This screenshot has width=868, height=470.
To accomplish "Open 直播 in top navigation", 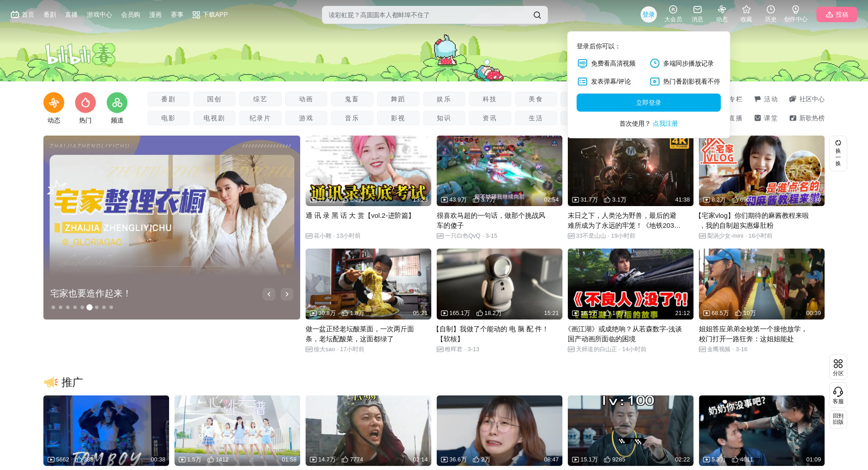I will click(x=71, y=14).
